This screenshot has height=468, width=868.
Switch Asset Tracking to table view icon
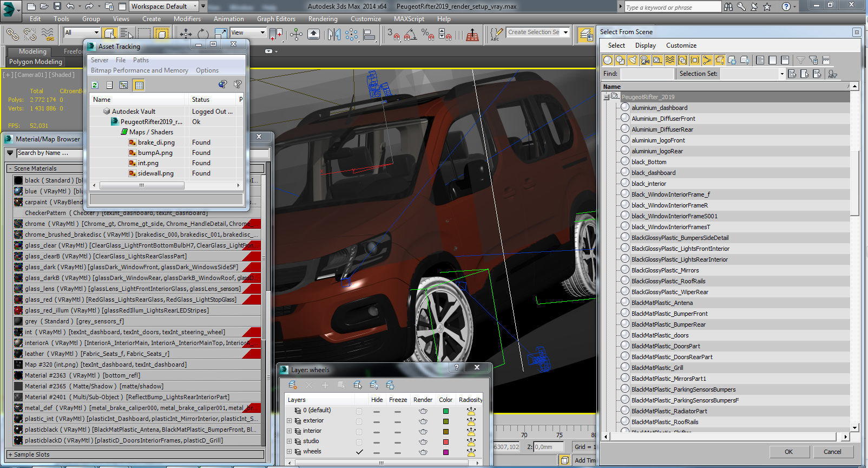click(139, 85)
